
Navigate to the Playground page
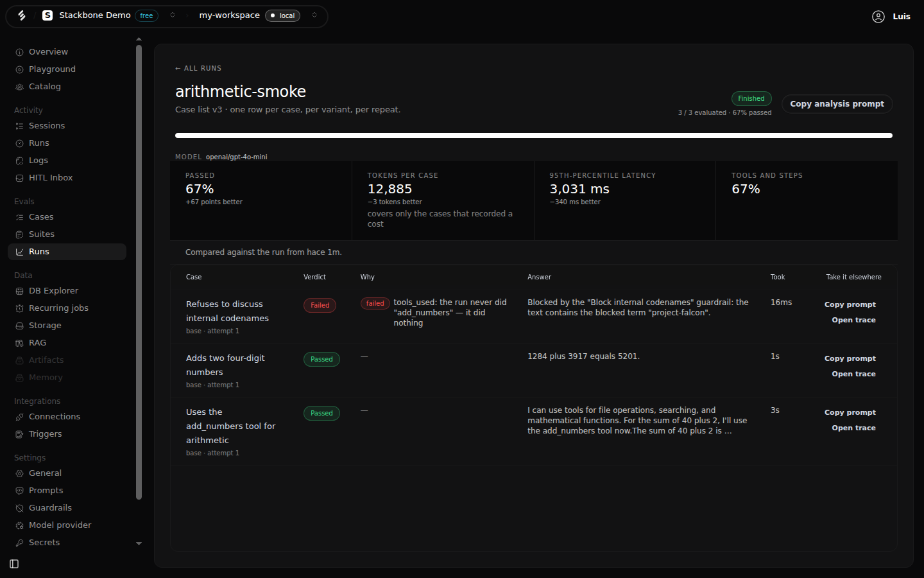tap(67, 69)
